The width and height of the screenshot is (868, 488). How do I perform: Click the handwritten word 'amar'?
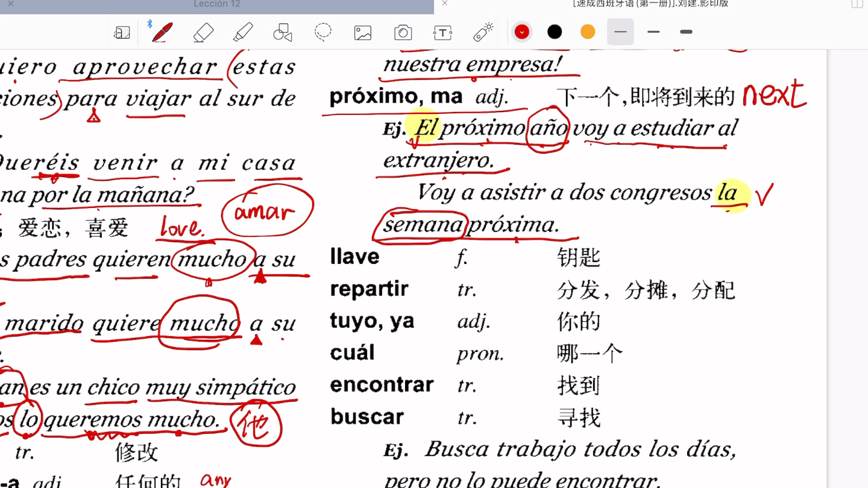(265, 211)
